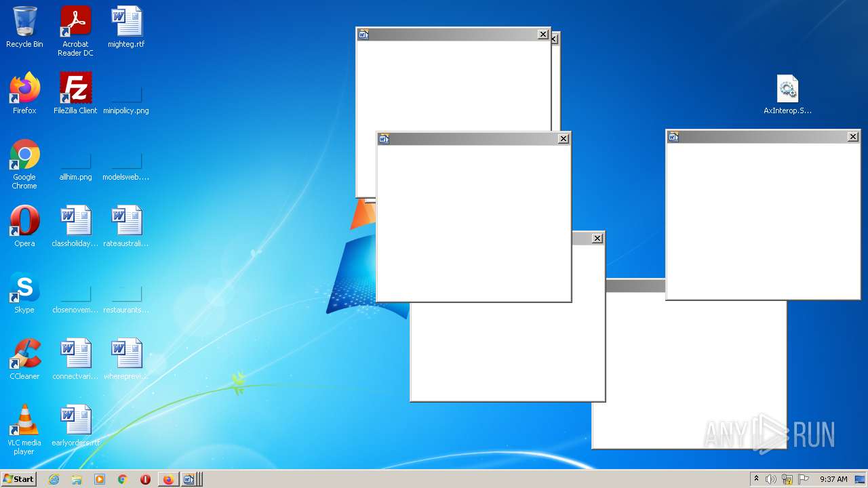Select the earlyorderer.rtf document
This screenshot has height=488, width=868.
pyautogui.click(x=75, y=426)
